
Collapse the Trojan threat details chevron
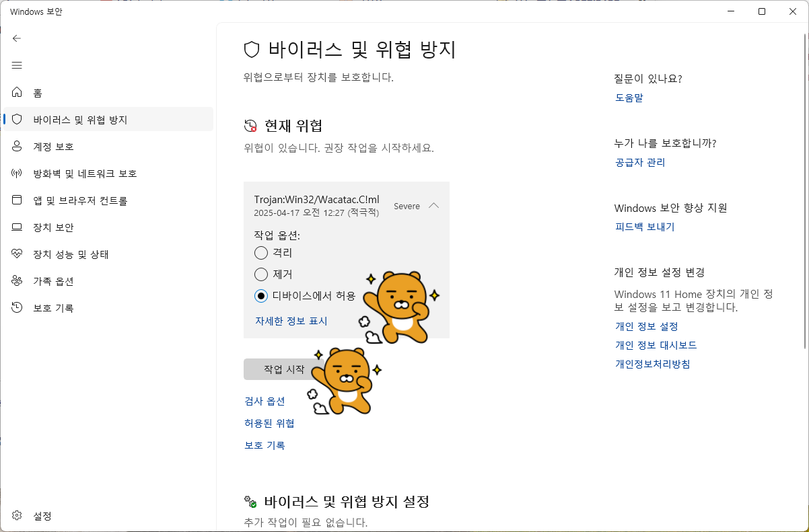(x=433, y=206)
